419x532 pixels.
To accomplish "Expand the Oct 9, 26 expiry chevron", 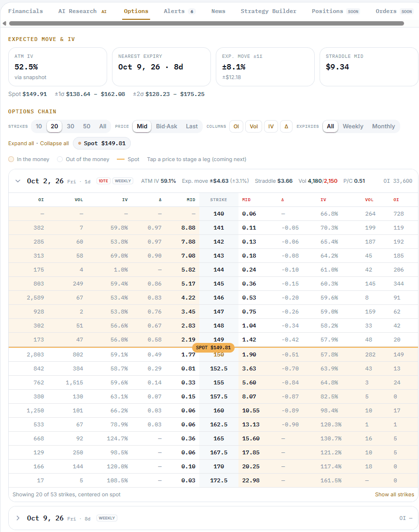I will (18, 518).
